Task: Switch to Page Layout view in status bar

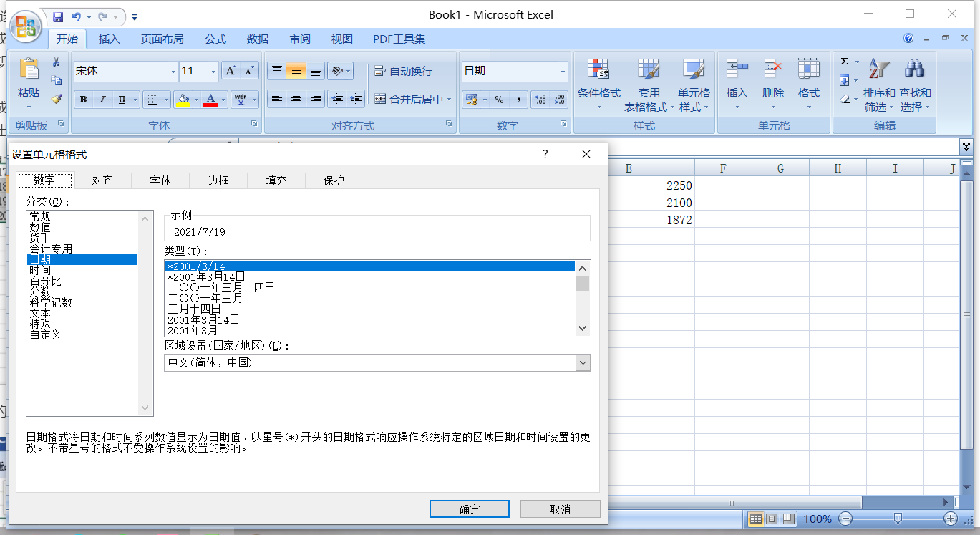Action: click(772, 519)
